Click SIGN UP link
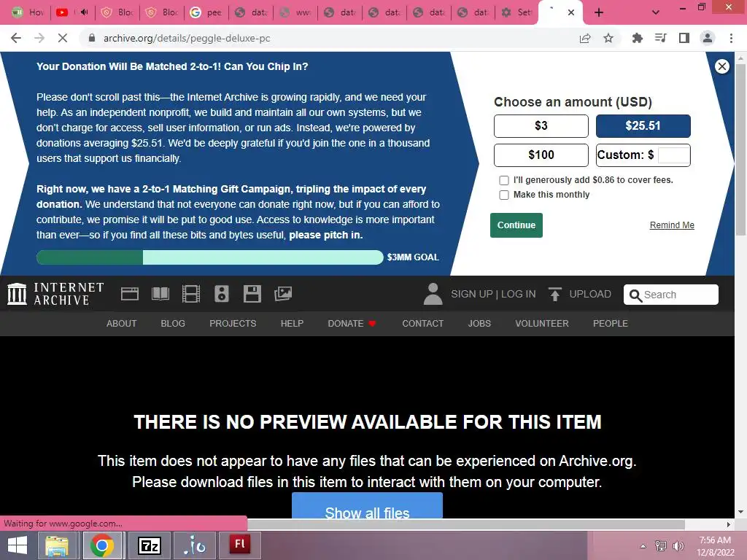This screenshot has width=747, height=560. coord(472,294)
